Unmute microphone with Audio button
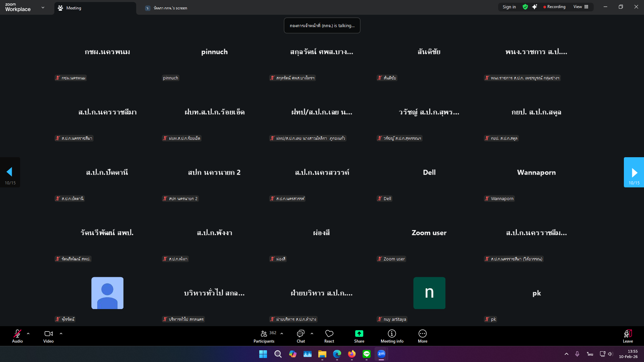 (x=17, y=334)
